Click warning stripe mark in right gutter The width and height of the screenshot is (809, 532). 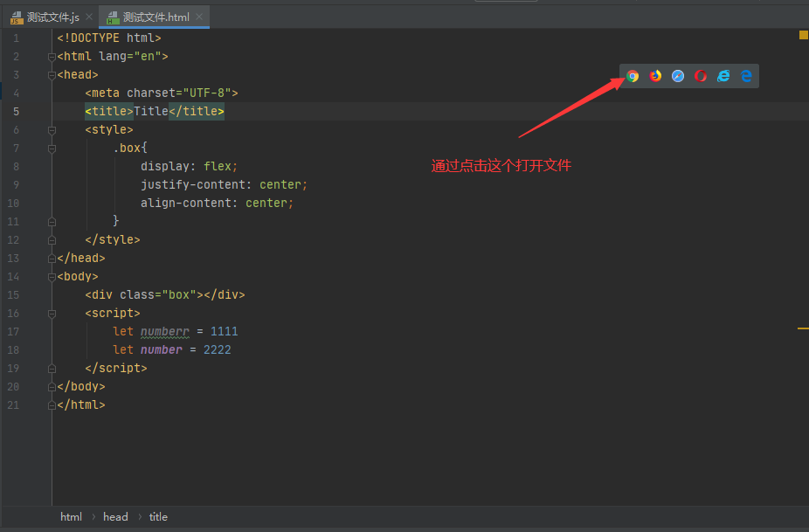coord(803,328)
